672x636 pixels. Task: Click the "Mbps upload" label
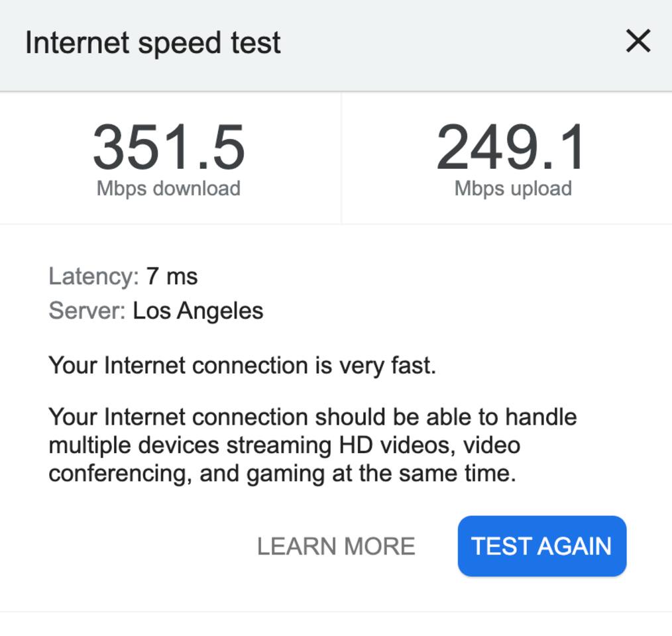(x=513, y=188)
